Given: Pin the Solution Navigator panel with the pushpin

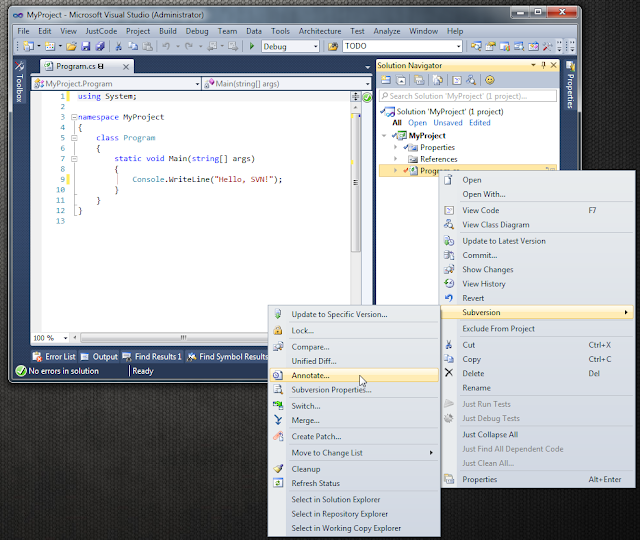Looking at the screenshot, I should point(543,65).
